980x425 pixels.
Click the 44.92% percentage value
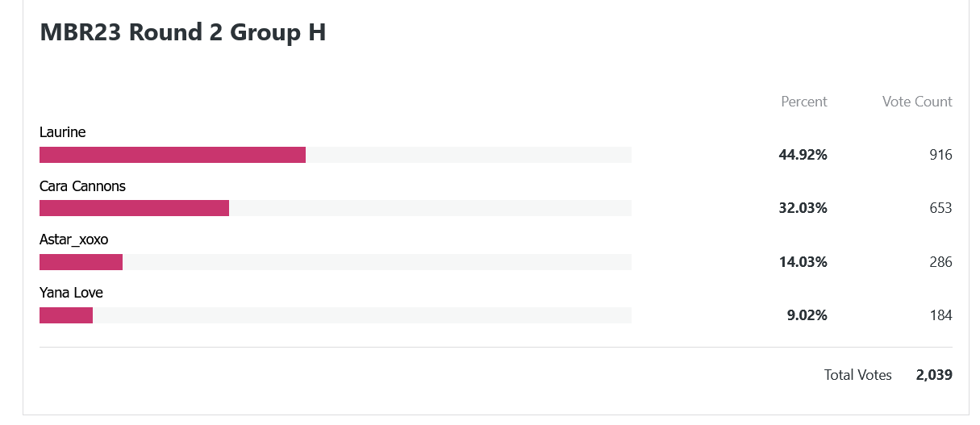(x=803, y=155)
